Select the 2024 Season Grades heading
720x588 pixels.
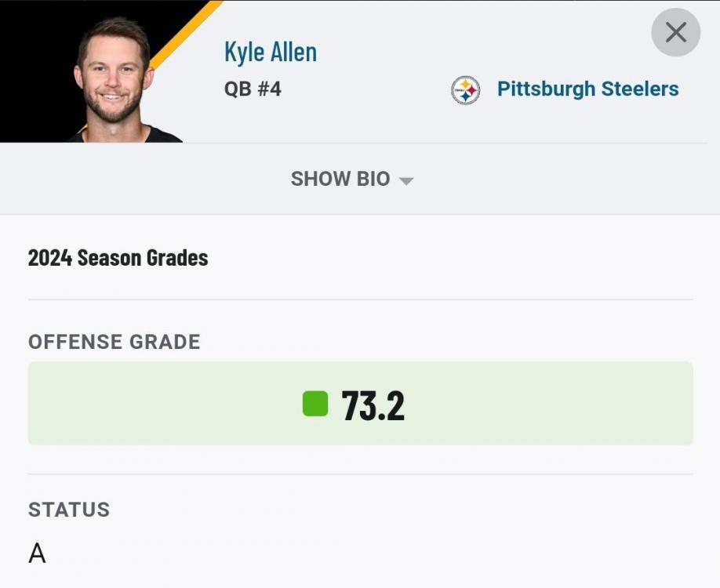[x=118, y=257]
